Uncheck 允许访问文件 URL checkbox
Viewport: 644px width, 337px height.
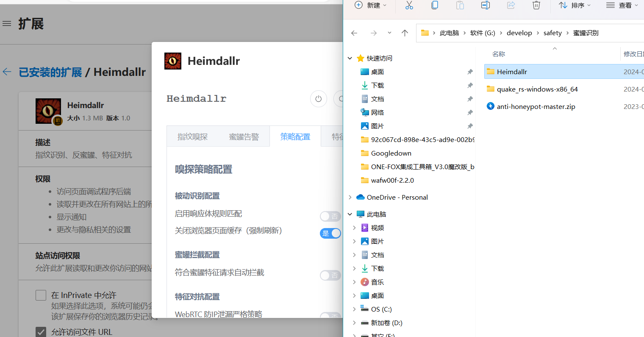[41, 332]
